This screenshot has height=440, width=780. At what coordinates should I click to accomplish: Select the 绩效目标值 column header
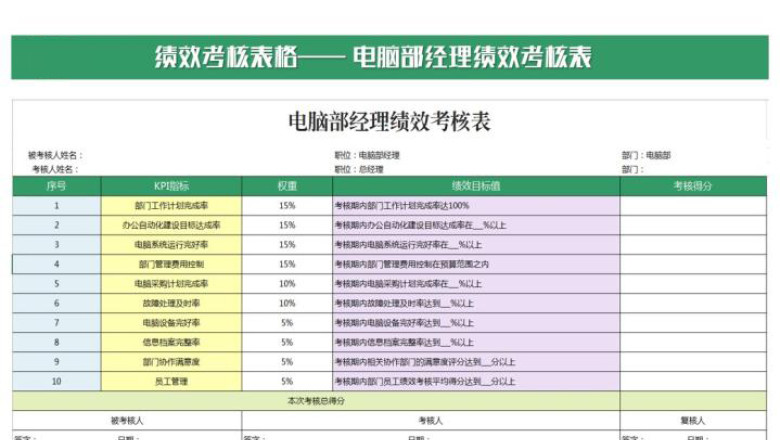click(x=476, y=186)
